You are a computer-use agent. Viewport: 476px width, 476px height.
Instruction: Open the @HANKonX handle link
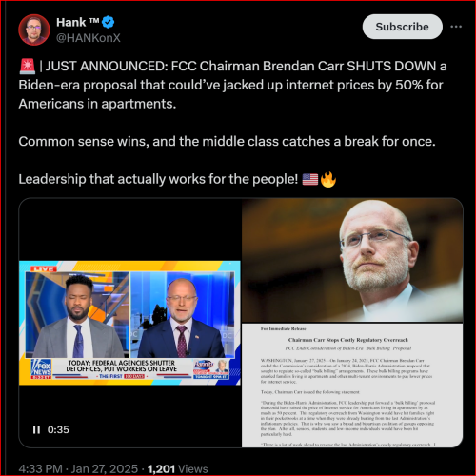tap(89, 38)
